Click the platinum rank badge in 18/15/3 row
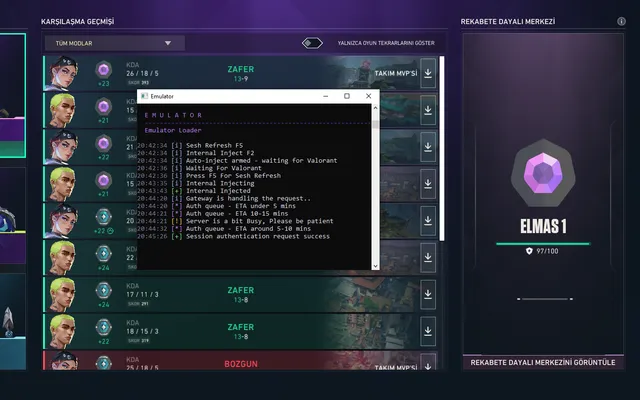 point(104,327)
